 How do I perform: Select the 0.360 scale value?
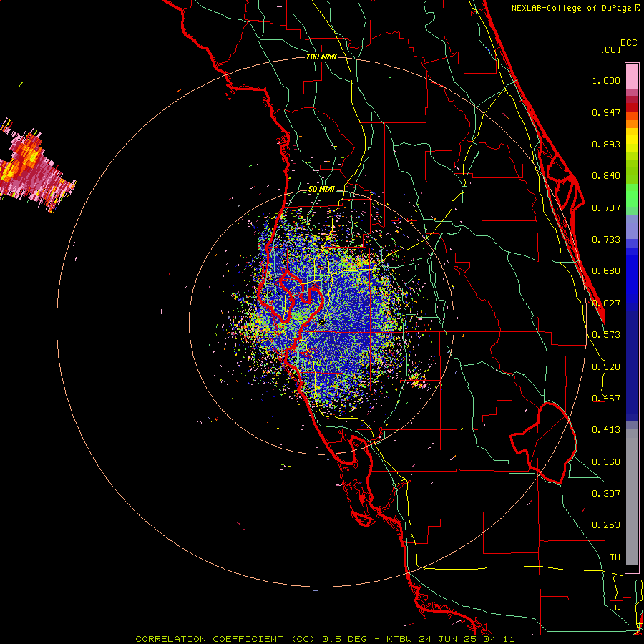point(606,462)
